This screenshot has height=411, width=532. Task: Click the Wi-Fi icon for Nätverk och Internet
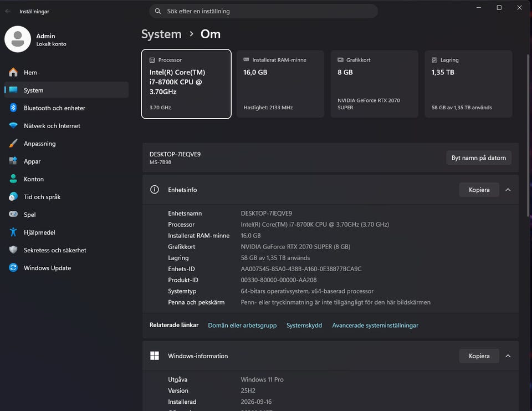click(13, 125)
